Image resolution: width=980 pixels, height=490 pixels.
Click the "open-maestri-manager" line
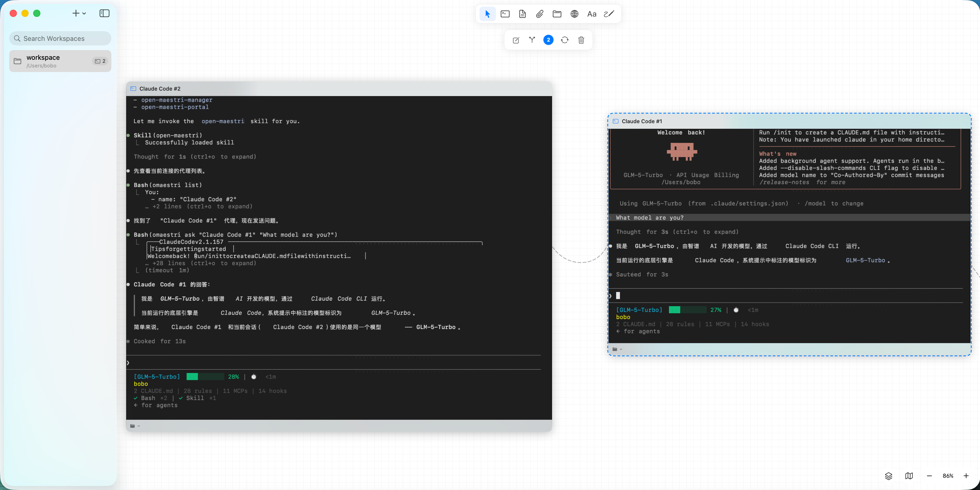176,100
